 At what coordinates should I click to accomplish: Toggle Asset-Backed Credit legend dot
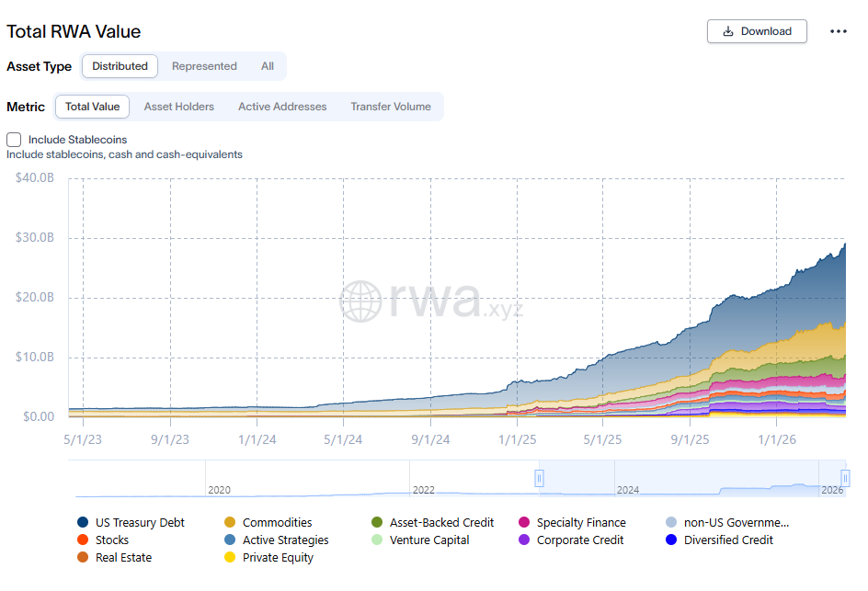pos(377,523)
